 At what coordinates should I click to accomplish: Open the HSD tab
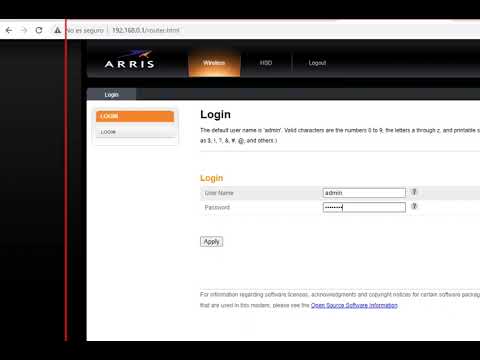point(266,63)
